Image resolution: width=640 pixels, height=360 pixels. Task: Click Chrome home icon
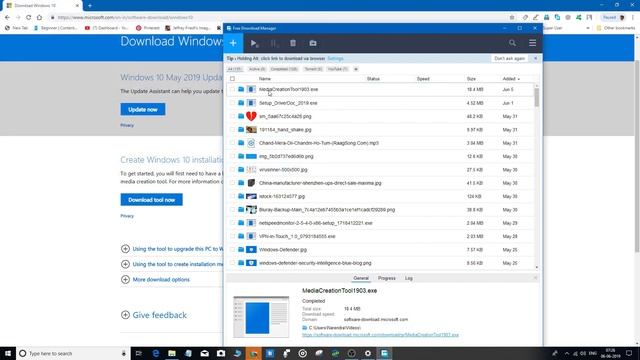click(39, 18)
